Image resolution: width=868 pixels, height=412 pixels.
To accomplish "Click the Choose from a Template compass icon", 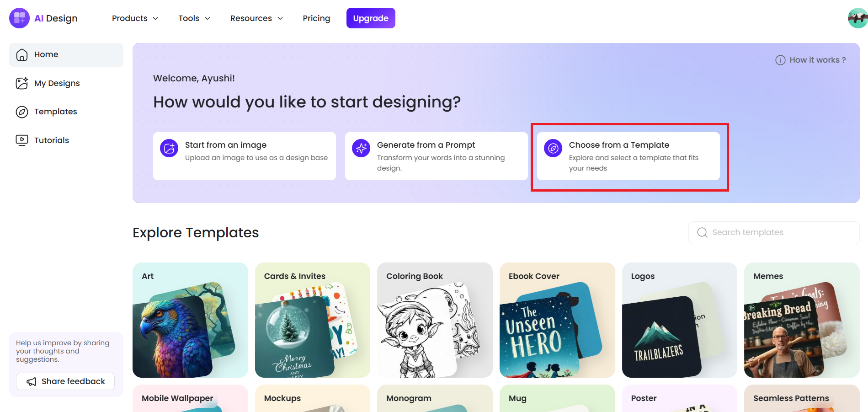I will 553,148.
